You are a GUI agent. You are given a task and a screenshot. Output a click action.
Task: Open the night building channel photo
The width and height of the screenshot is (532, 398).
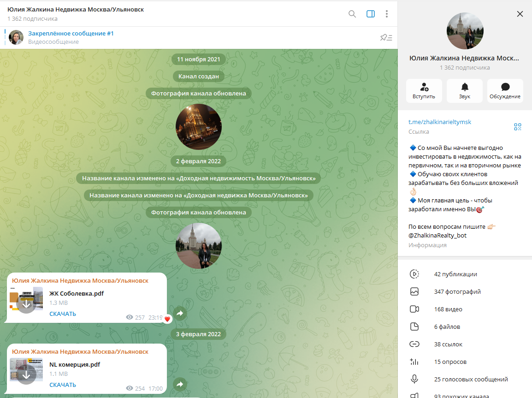tap(199, 127)
